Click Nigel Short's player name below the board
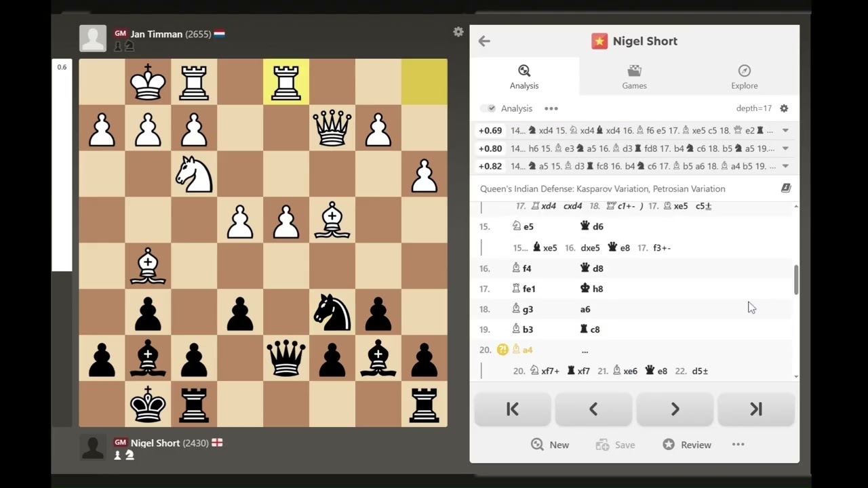 (155, 443)
